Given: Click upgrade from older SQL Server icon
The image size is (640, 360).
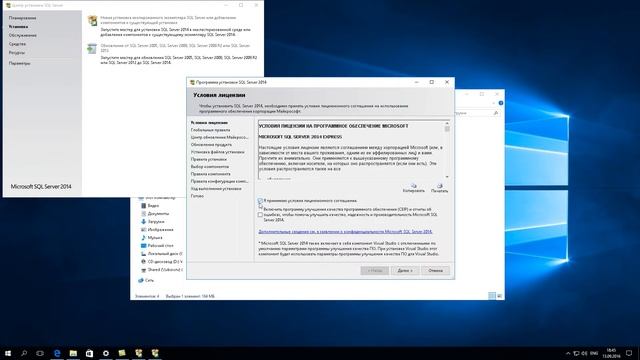Looking at the screenshot, I should click(92, 49).
